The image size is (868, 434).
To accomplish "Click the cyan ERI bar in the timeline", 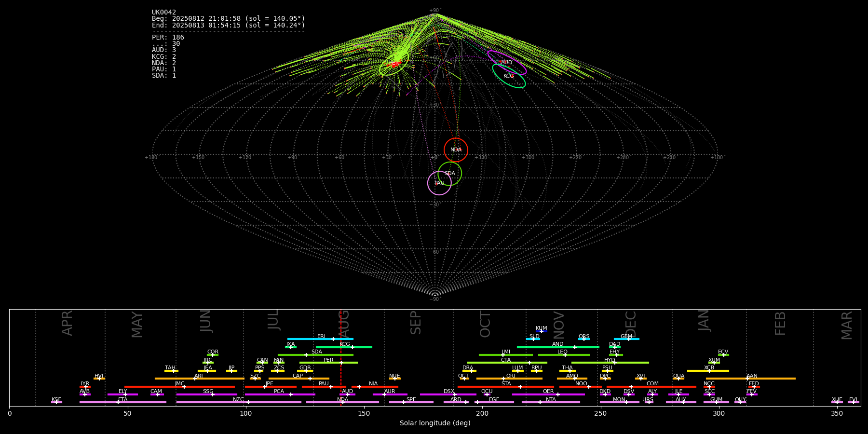I will point(320,339).
